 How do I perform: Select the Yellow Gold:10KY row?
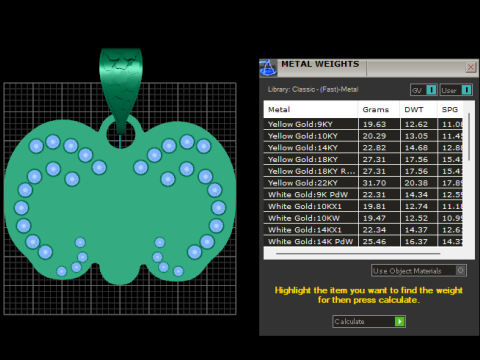(x=363, y=136)
